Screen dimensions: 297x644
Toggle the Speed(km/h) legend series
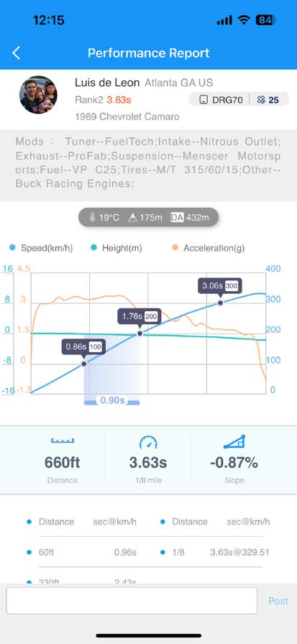[x=41, y=248]
